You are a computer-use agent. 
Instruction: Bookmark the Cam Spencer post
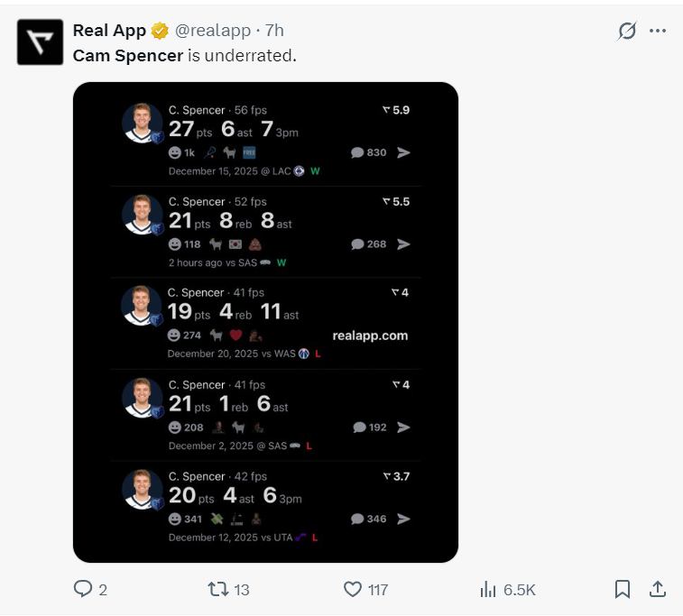click(622, 589)
